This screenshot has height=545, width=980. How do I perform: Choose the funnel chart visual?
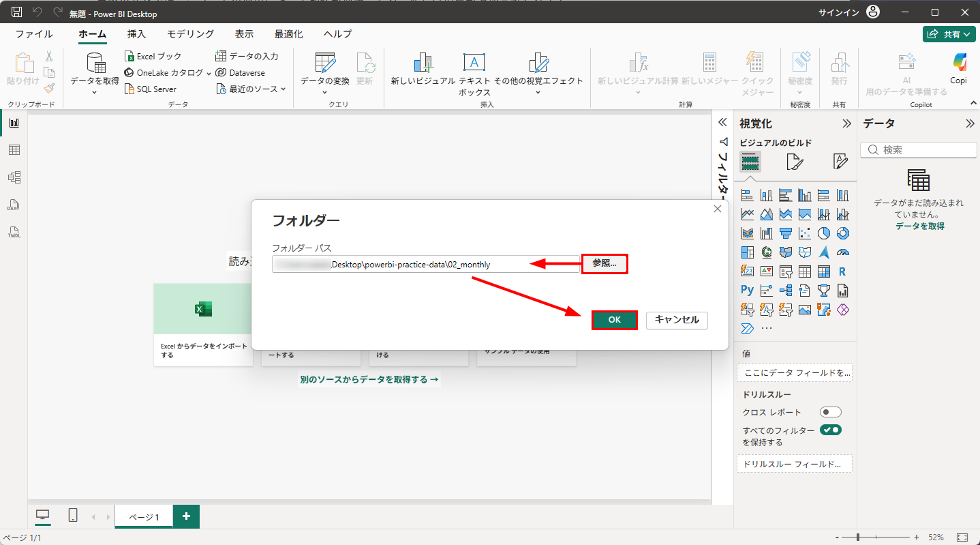785,233
